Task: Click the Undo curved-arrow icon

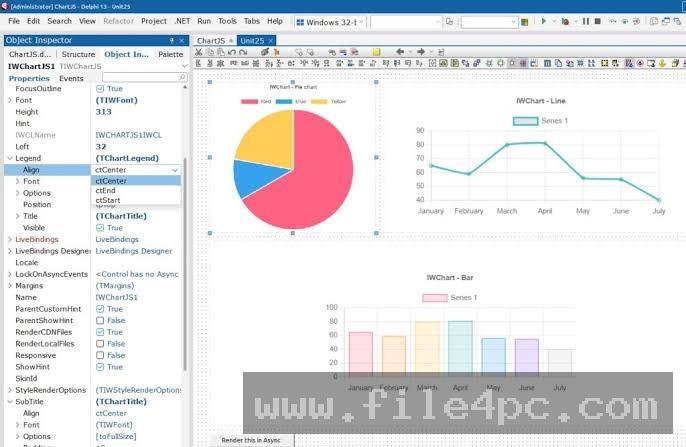Action: (x=232, y=52)
